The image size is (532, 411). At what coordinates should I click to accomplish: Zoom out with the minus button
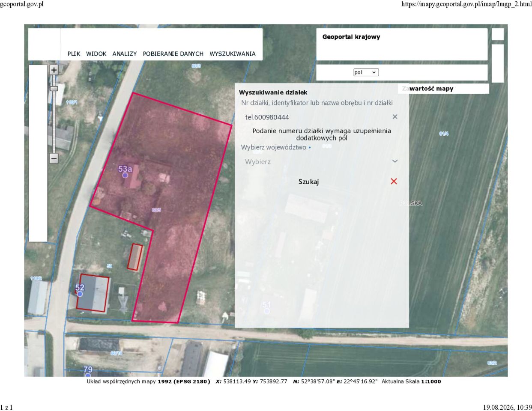54,158
